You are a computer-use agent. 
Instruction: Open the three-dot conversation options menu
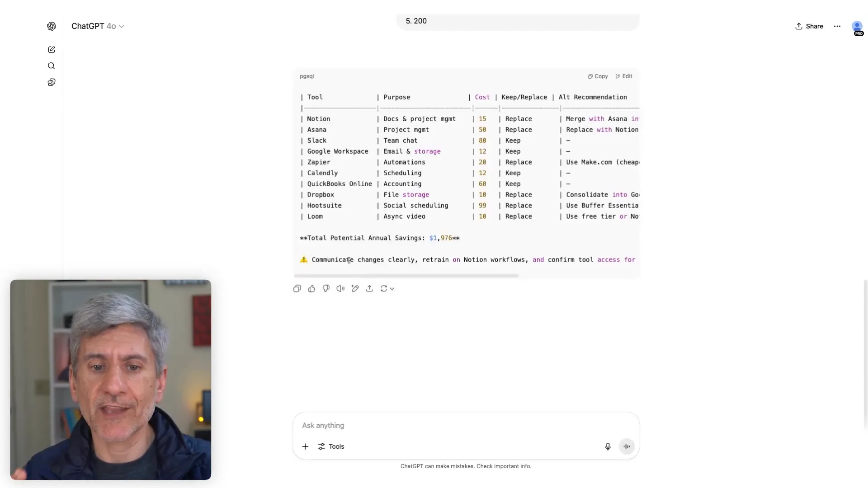pos(837,26)
